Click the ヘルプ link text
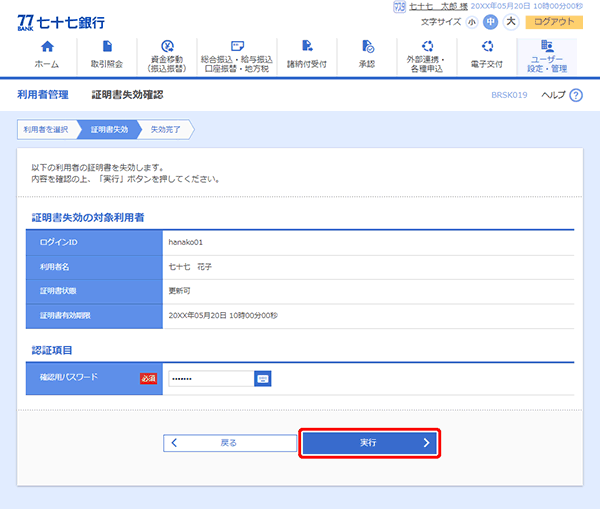 click(x=553, y=95)
